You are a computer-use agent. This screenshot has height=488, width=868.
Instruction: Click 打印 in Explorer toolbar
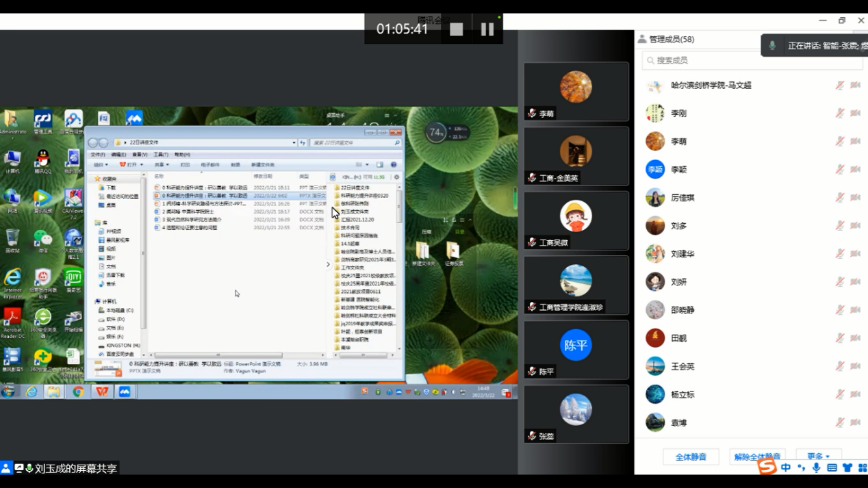[185, 165]
